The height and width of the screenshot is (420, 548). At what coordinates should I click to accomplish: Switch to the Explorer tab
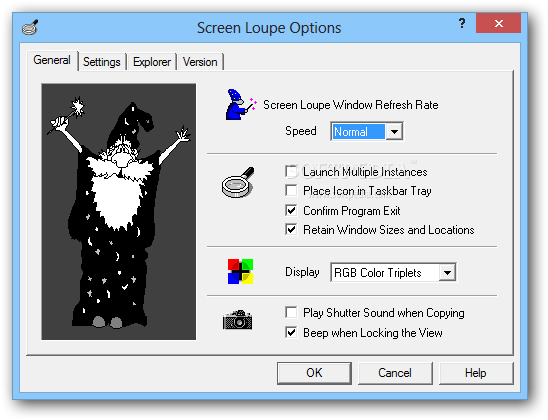coord(152,62)
